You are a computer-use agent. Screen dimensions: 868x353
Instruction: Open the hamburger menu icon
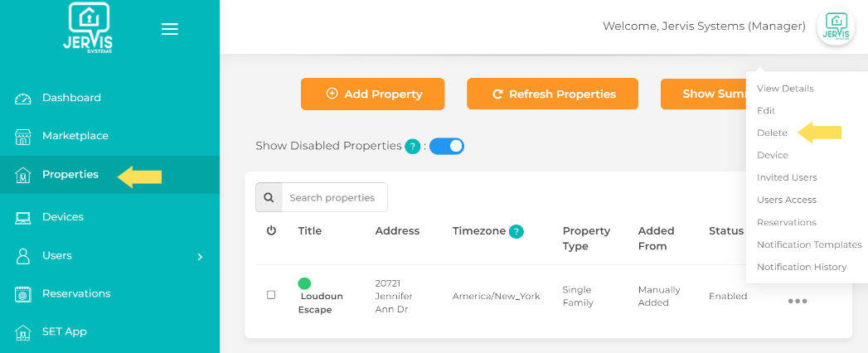[x=170, y=29]
